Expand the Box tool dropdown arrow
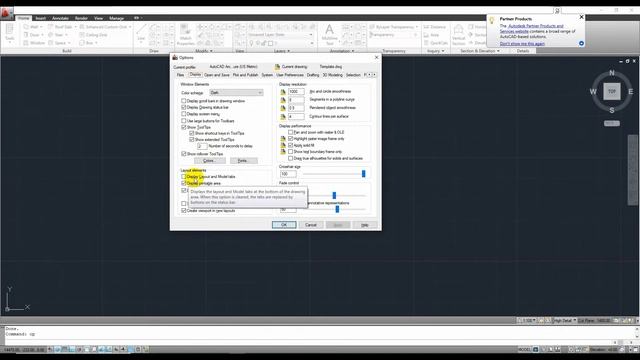 [96, 43]
